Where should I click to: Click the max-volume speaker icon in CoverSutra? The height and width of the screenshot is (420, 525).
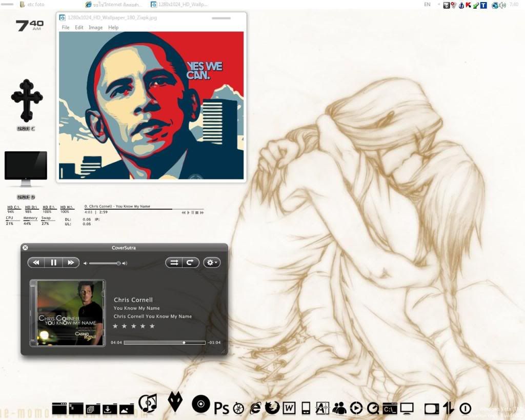125,263
